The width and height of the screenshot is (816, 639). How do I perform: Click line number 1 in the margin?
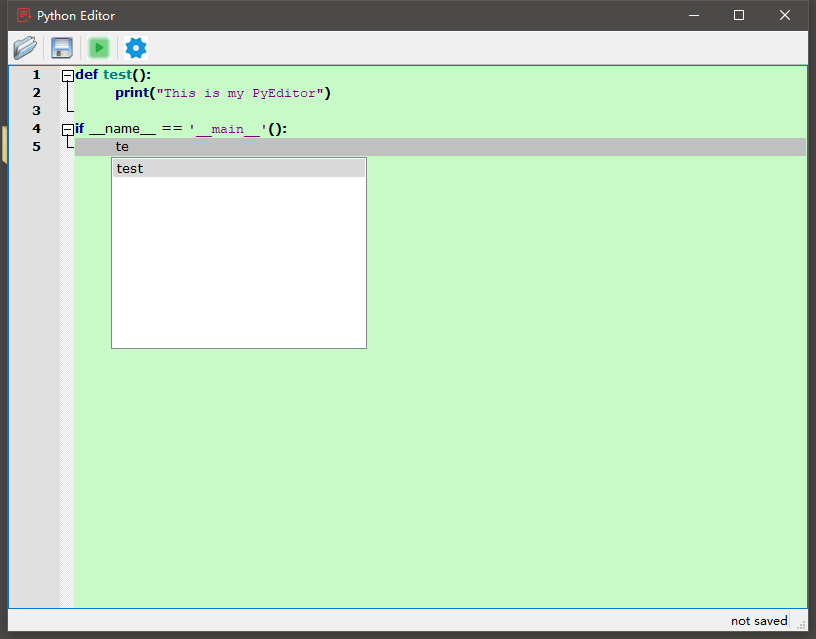tap(36, 74)
